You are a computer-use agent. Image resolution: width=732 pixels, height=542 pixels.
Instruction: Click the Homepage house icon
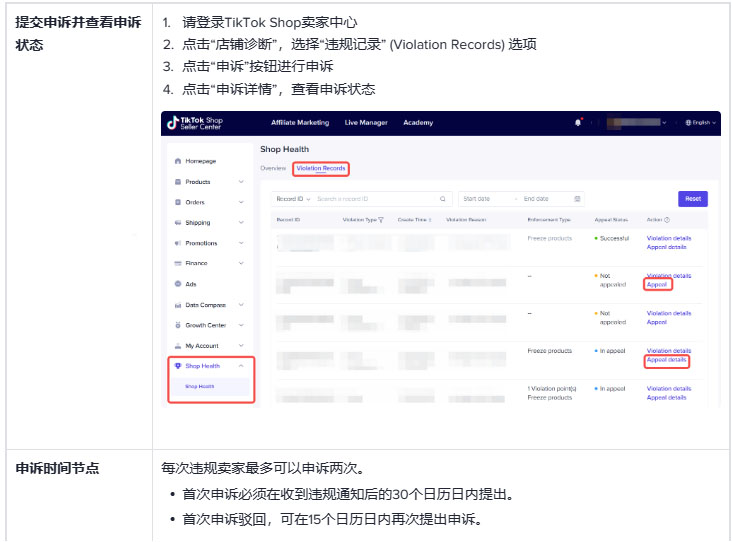tap(178, 161)
